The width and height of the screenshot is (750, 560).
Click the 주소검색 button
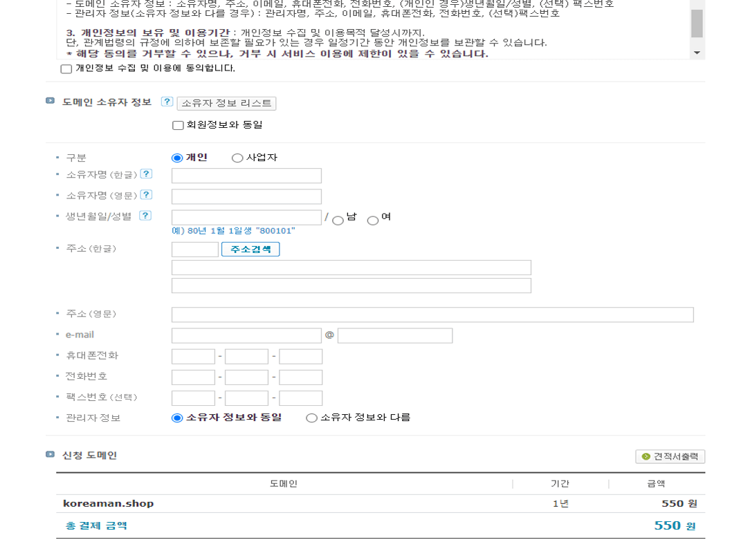250,250
